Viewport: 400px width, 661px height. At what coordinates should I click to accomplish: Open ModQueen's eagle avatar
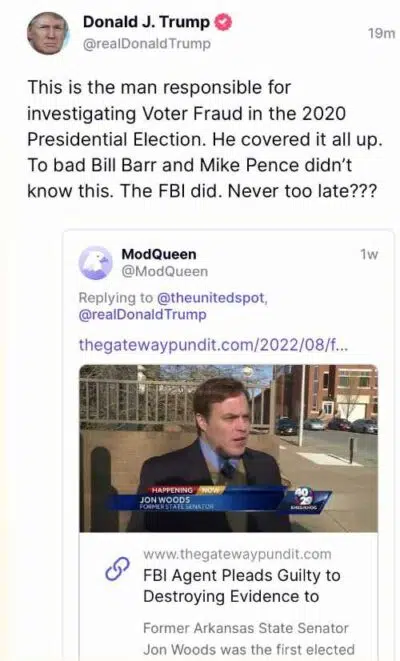pos(96,263)
